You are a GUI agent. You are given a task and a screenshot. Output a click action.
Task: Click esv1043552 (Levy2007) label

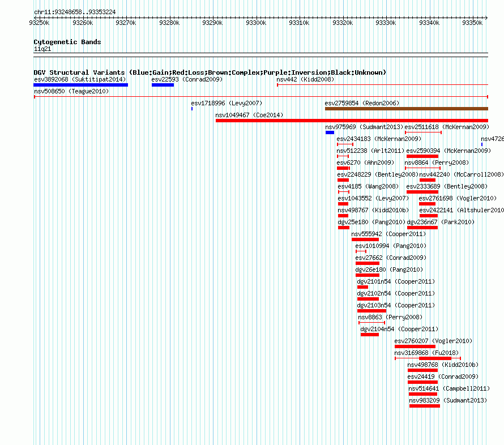click(x=373, y=198)
